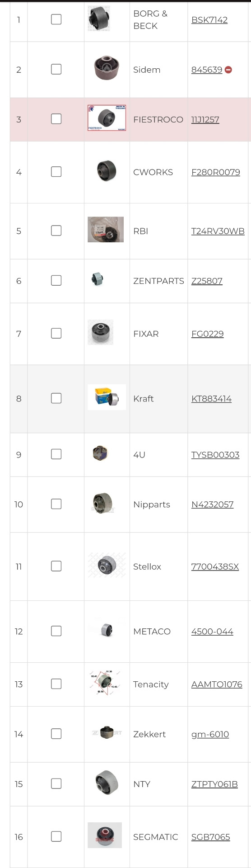The image size is (251, 868).
Task: View the SEGMATIC bushing thumbnail
Action: [105, 835]
